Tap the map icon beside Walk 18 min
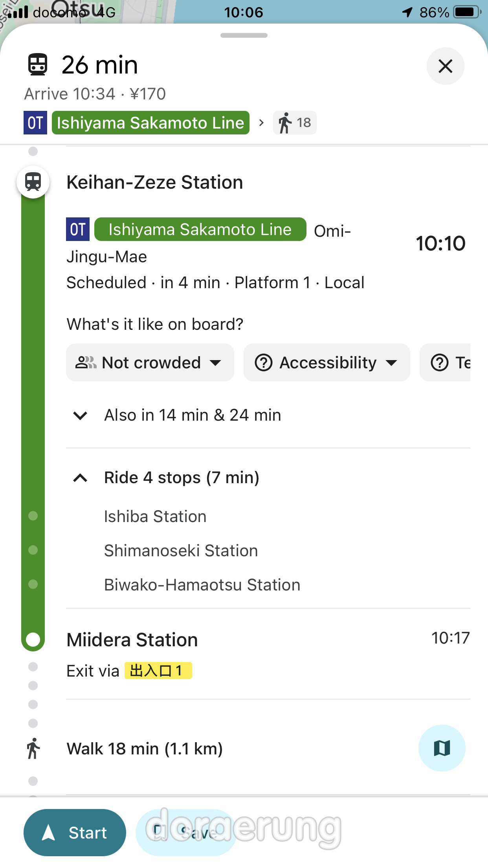 coord(442,748)
